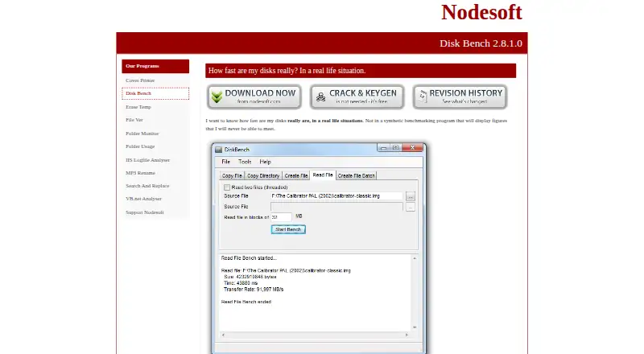Open the Help menu in DiskBench
Image resolution: width=644 pixels, height=354 pixels.
tap(266, 162)
